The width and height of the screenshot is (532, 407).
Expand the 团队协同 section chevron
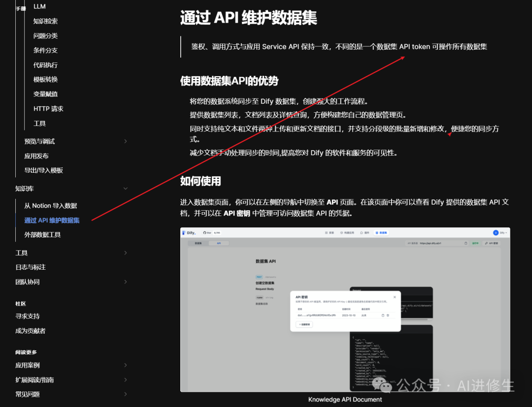click(126, 282)
